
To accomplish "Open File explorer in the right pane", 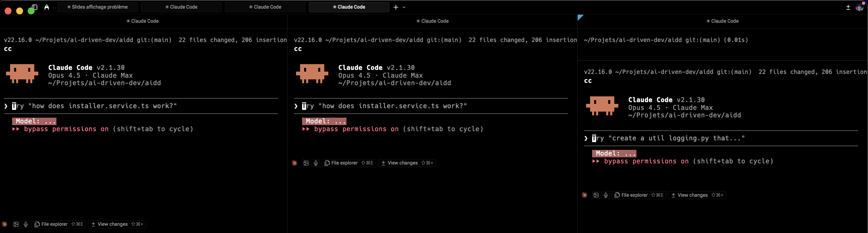I will tap(639, 195).
